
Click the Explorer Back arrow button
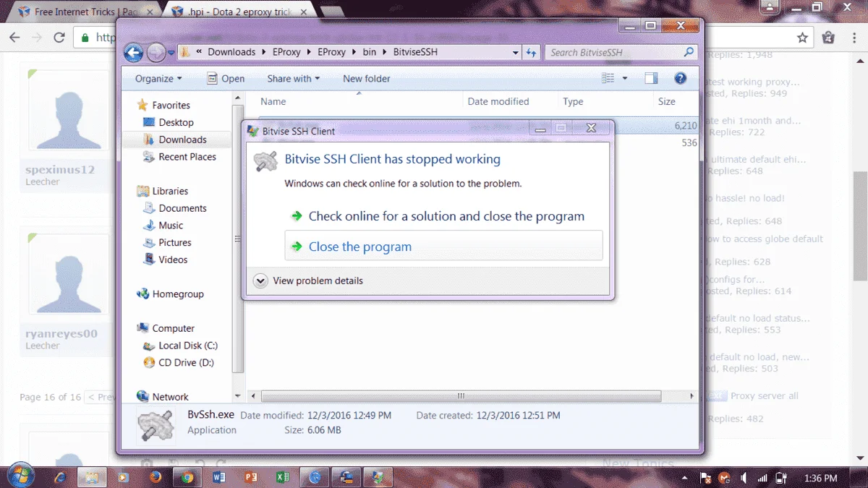[x=133, y=52]
